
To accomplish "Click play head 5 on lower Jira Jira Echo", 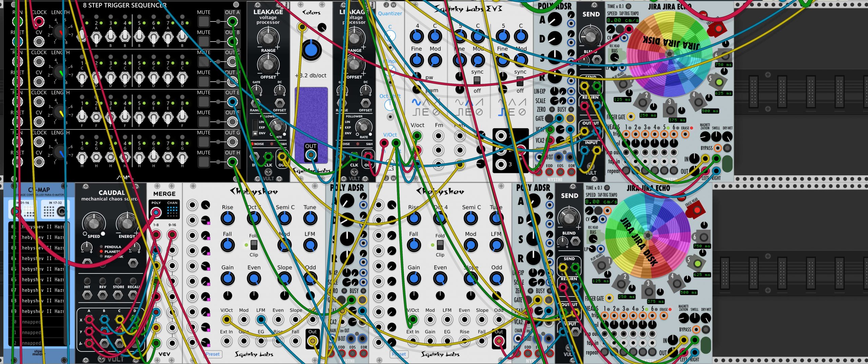I will [697, 264].
